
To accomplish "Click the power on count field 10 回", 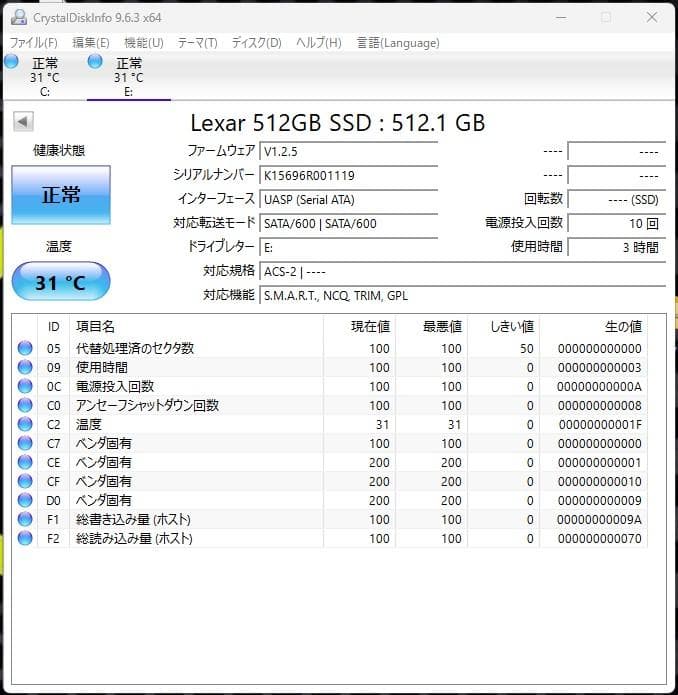I will click(x=617, y=223).
